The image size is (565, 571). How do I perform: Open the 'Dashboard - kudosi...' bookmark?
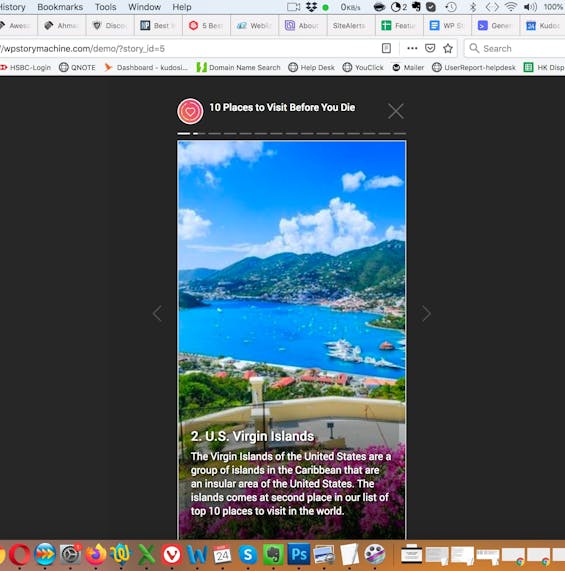click(x=146, y=67)
